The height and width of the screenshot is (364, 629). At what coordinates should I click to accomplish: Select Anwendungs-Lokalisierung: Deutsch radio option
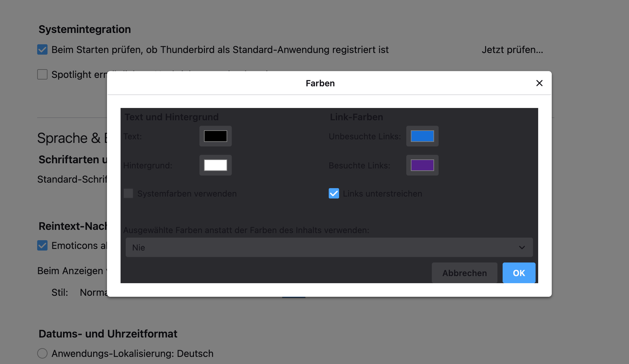coord(42,353)
